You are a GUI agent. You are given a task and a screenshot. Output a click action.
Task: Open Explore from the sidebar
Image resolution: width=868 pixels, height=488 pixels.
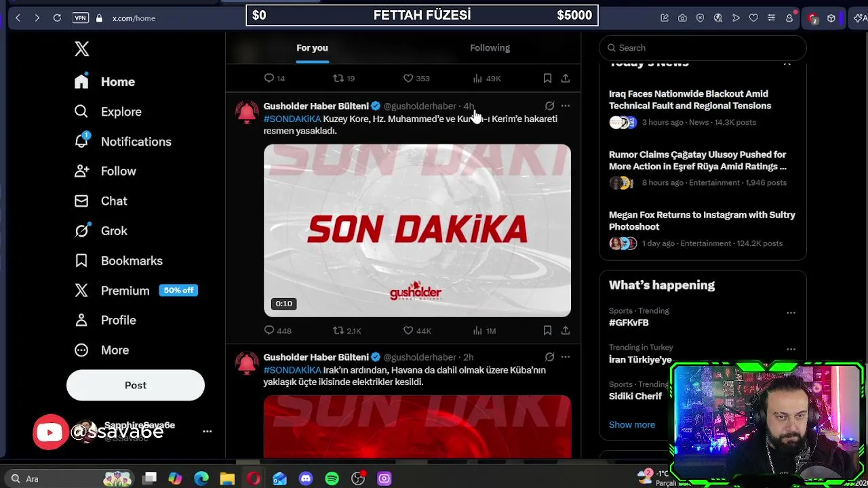click(x=108, y=111)
